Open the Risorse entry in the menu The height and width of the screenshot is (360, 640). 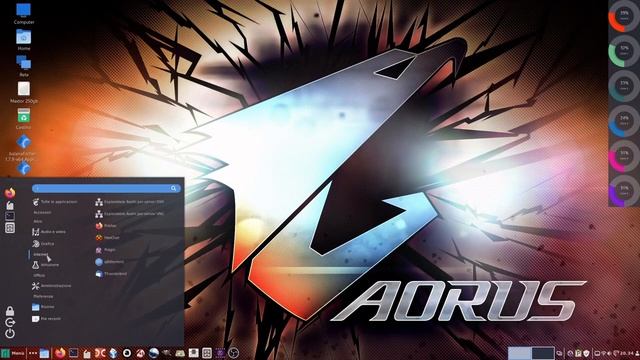tap(43, 307)
